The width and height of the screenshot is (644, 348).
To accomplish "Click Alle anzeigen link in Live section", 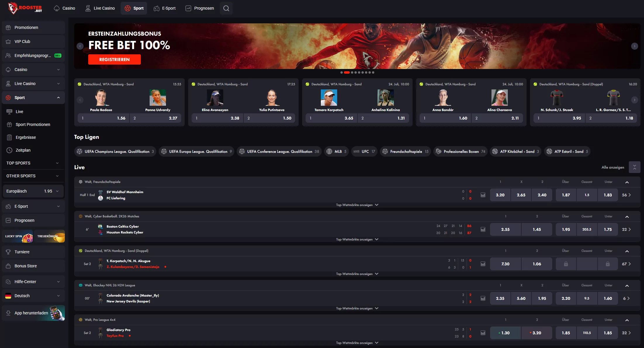I will pyautogui.click(x=613, y=167).
